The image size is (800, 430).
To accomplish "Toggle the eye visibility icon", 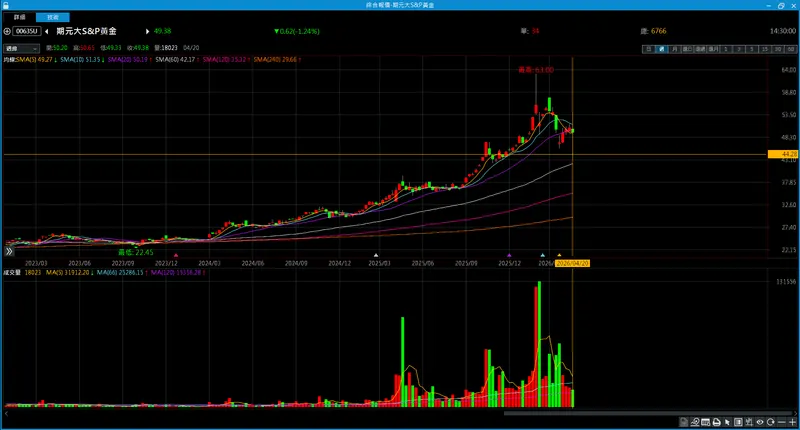I will pyautogui.click(x=760, y=422).
